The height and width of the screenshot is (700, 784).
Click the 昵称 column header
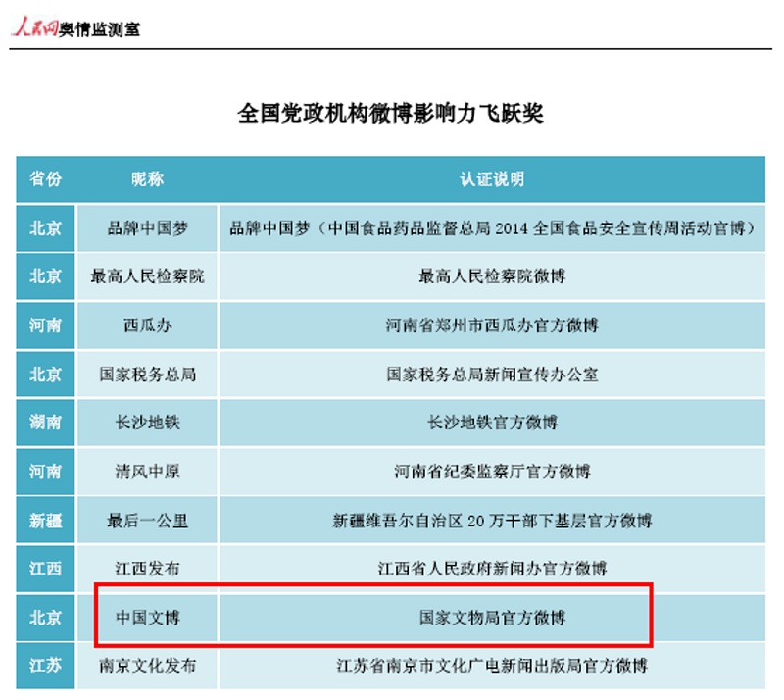point(148,178)
